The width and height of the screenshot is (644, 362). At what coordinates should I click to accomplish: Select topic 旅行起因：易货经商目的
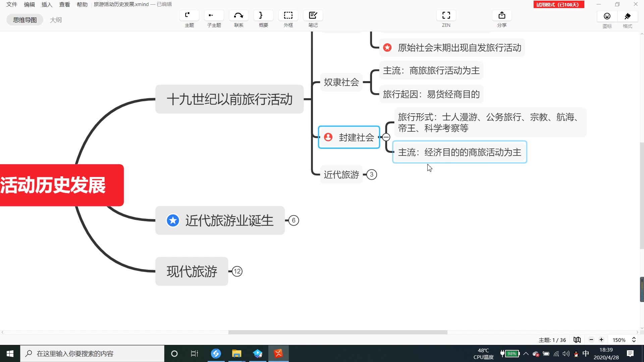pos(431,94)
